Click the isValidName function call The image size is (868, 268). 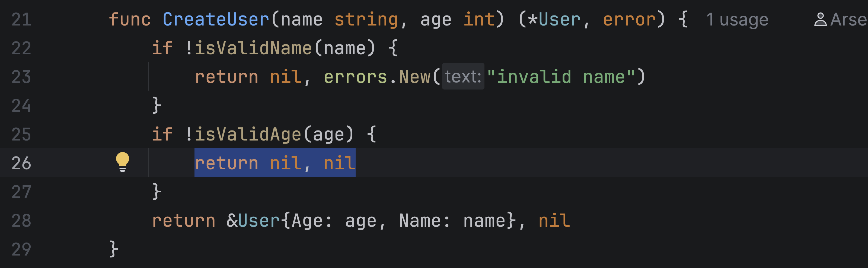point(253,48)
